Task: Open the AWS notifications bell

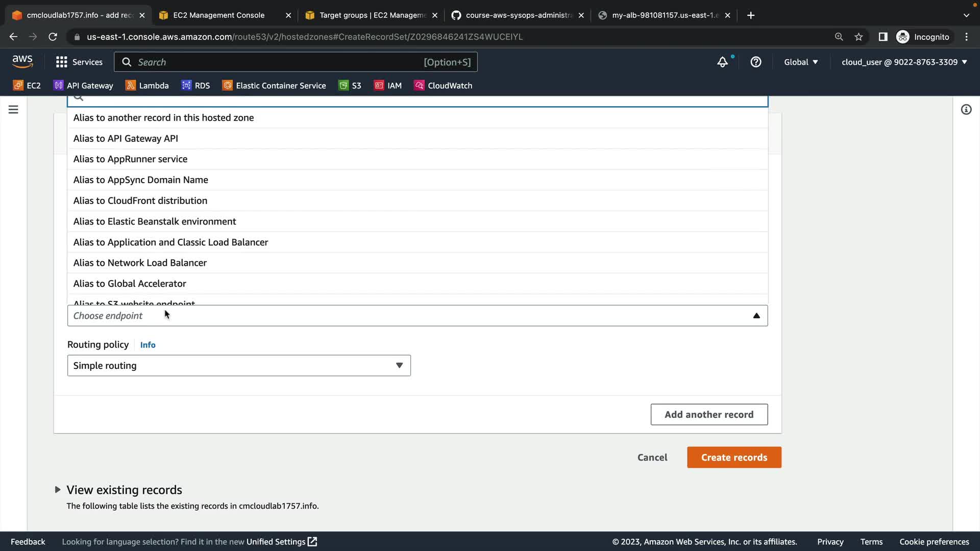Action: 722,62
